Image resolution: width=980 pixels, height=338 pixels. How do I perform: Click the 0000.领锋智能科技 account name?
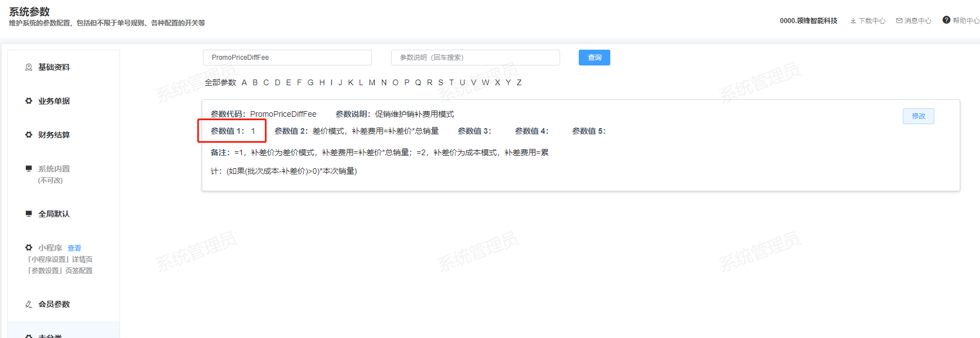(809, 21)
